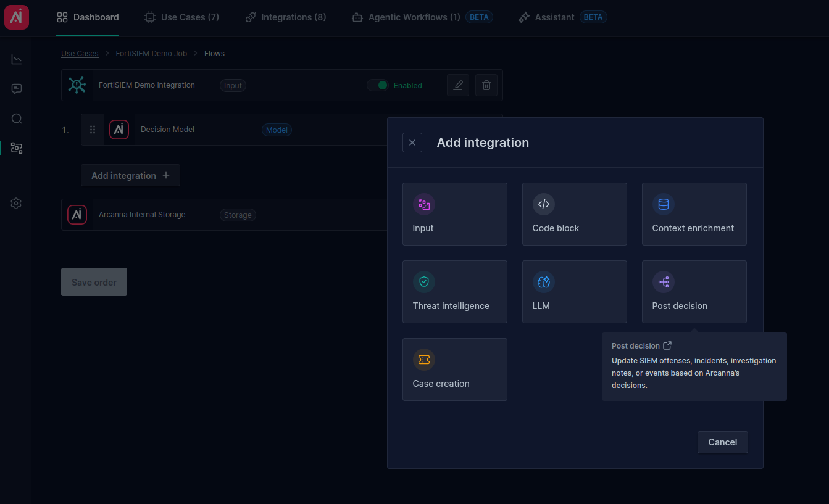Click the sidebar chat message icon
Screen dimensions: 829x504
click(17, 89)
